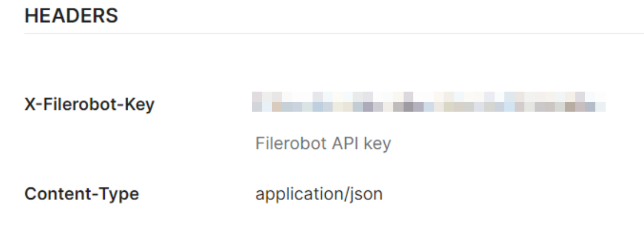
Task: Click the left end of the blurred API key
Action: click(x=258, y=101)
